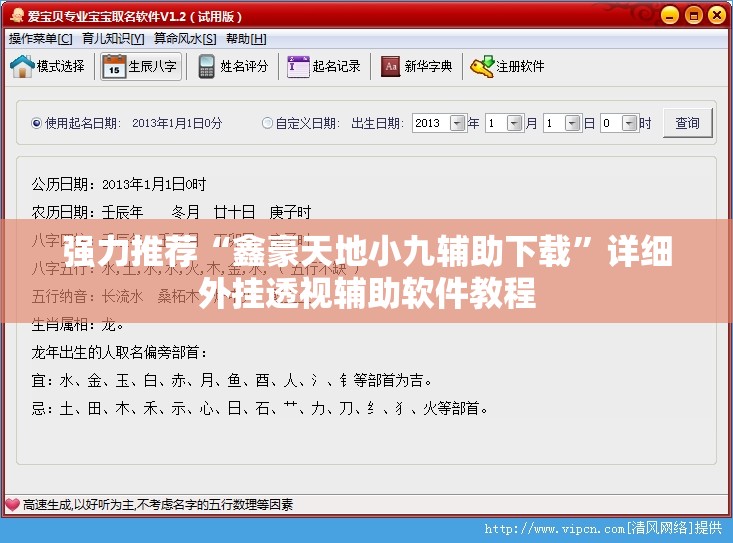The height and width of the screenshot is (543, 733).
Task: Click the 生辰八字 toolbar label
Action: [152, 66]
